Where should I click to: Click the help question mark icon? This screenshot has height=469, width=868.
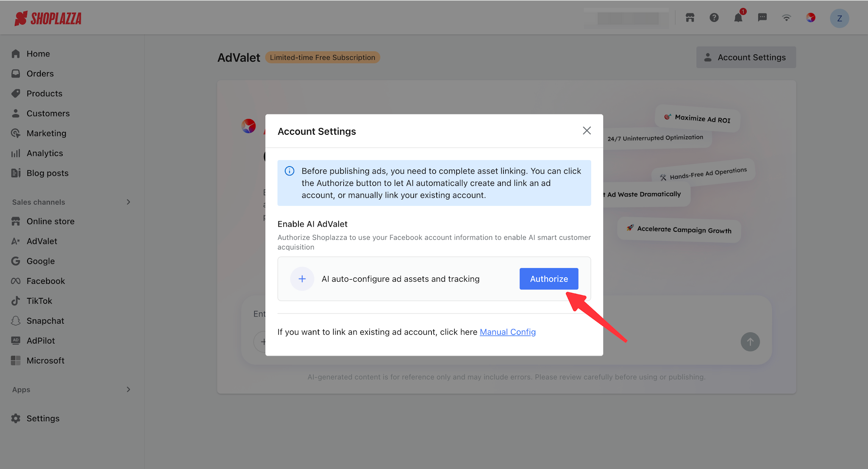point(714,18)
